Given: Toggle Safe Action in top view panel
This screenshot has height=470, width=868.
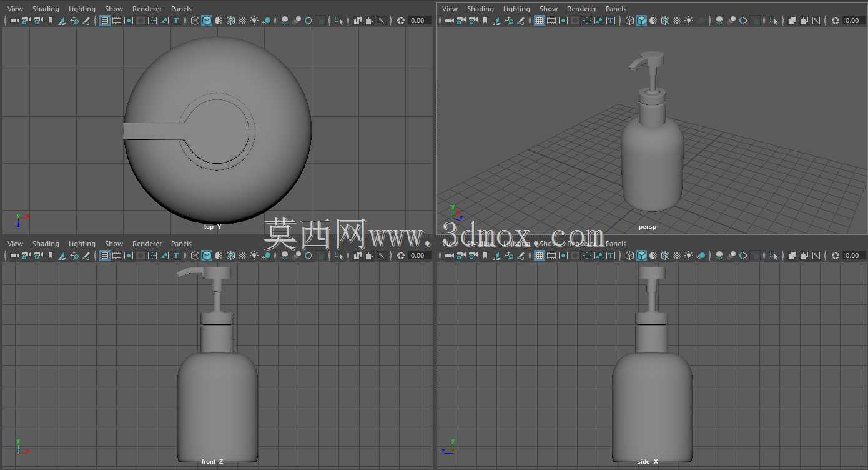Looking at the screenshot, I should pos(164,21).
